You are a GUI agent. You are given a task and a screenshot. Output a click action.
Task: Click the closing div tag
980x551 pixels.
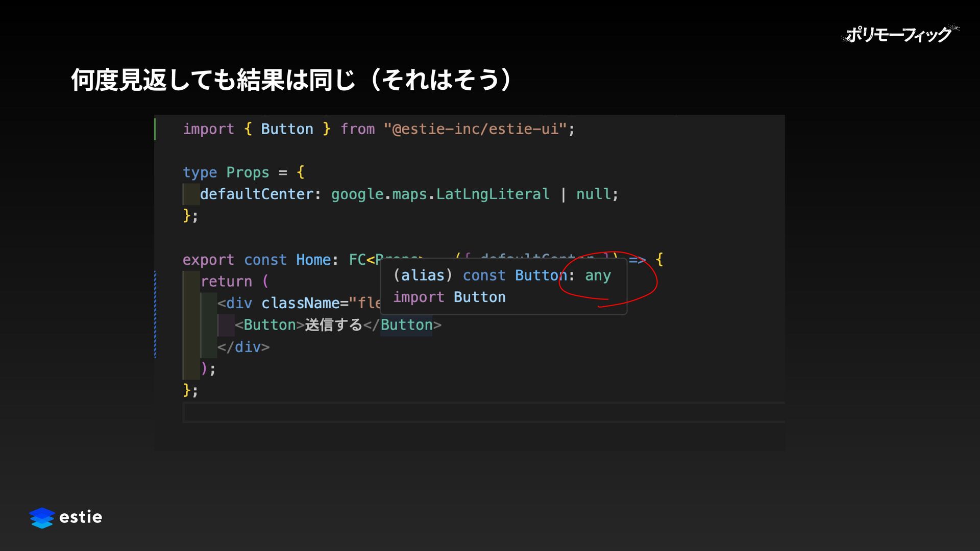[243, 347]
